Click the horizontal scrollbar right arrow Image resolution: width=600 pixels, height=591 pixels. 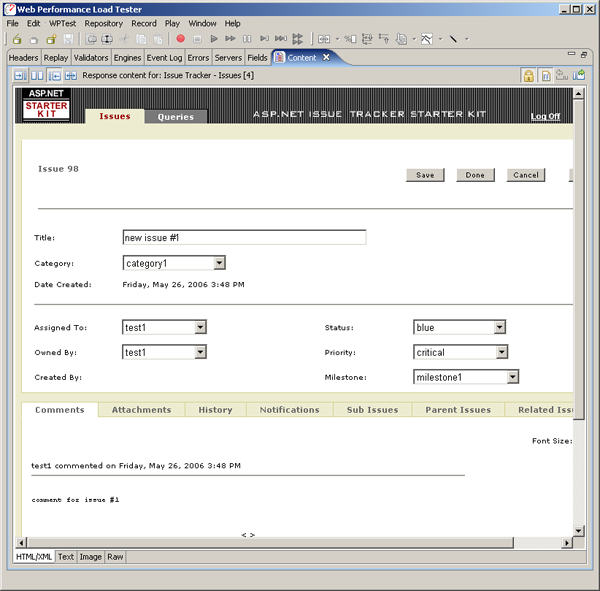[567, 542]
